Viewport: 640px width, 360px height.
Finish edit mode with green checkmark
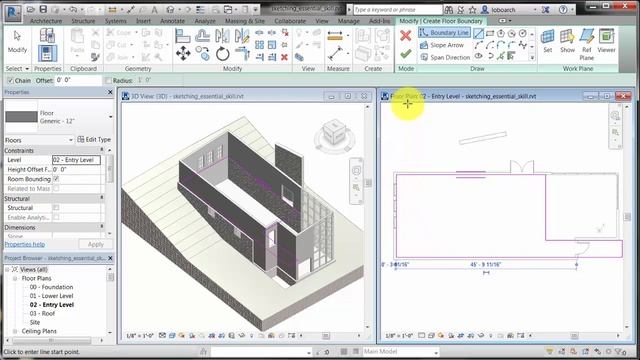pyautogui.click(x=405, y=54)
